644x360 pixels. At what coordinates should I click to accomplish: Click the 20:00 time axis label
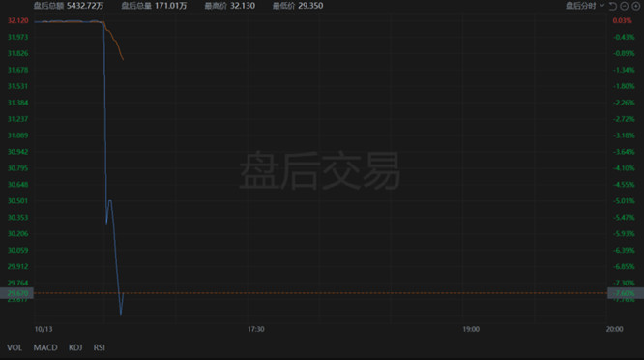614,329
